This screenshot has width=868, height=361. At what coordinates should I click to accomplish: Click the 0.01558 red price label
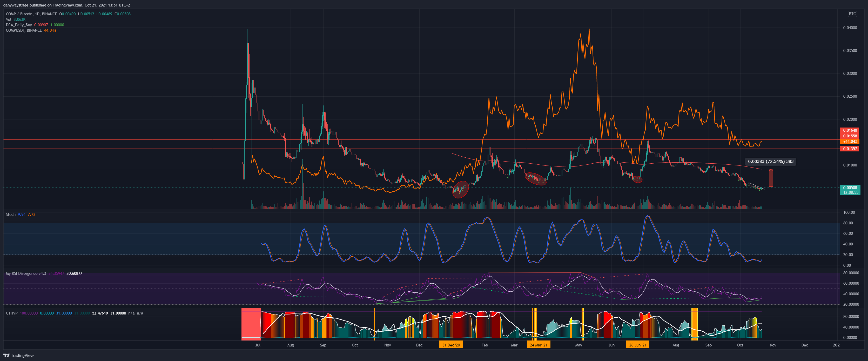pyautogui.click(x=850, y=136)
